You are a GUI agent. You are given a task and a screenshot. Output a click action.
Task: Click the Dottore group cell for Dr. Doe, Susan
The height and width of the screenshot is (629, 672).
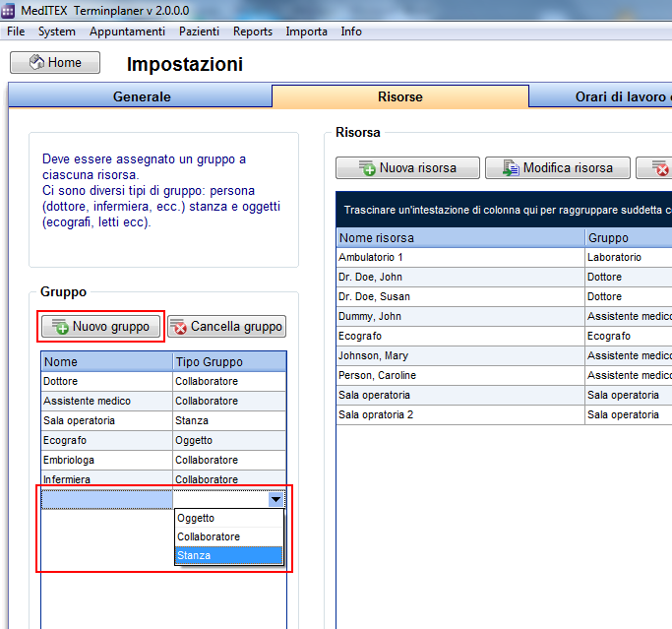[x=629, y=296]
